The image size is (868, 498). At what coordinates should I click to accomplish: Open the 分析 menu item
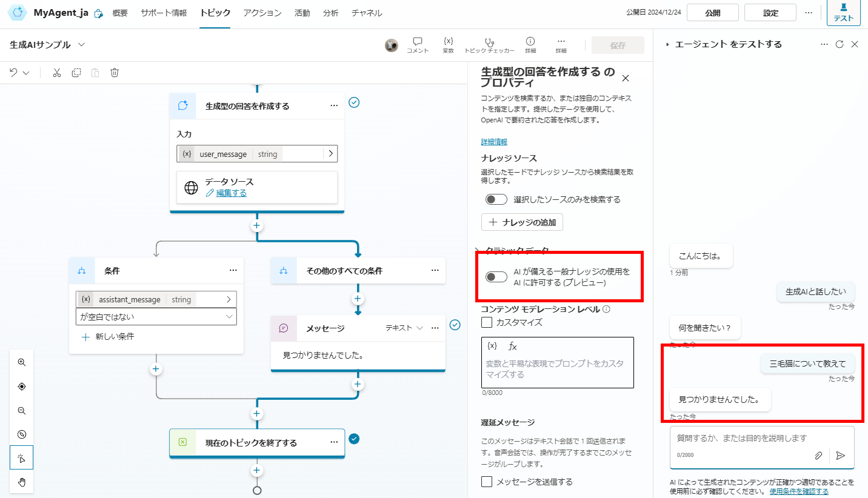coord(330,12)
